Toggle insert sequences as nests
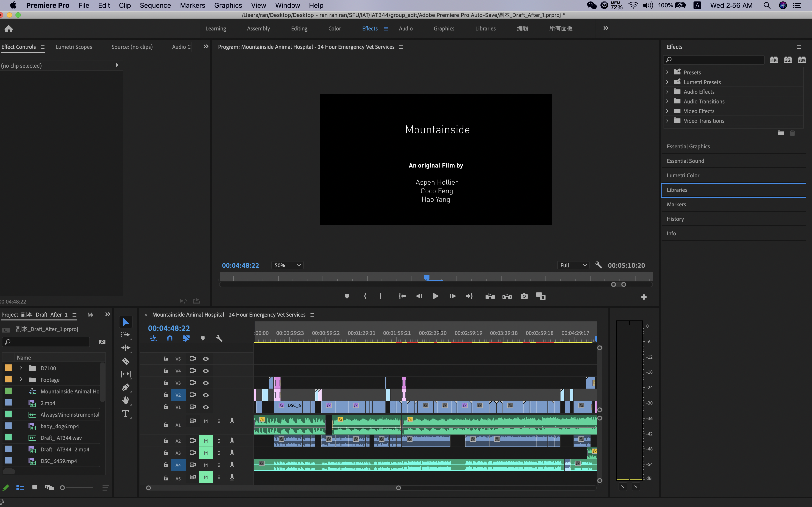This screenshot has height=507, width=812. tap(153, 339)
